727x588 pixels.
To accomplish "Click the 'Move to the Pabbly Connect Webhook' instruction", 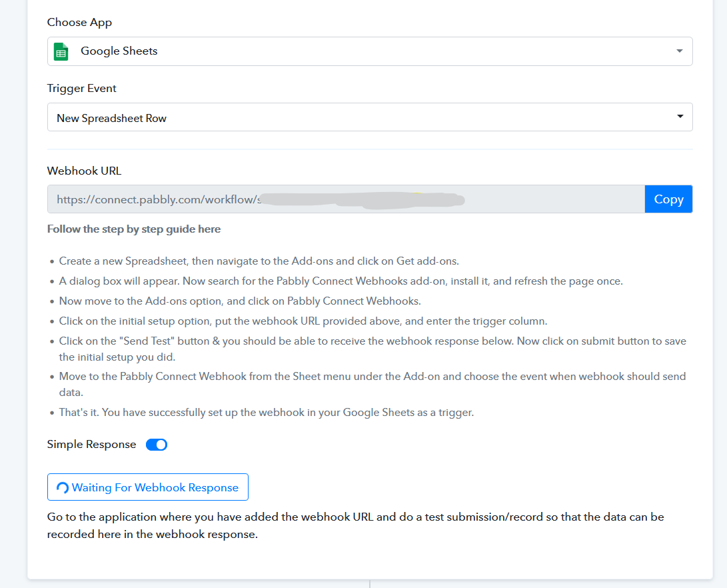I will (x=372, y=384).
